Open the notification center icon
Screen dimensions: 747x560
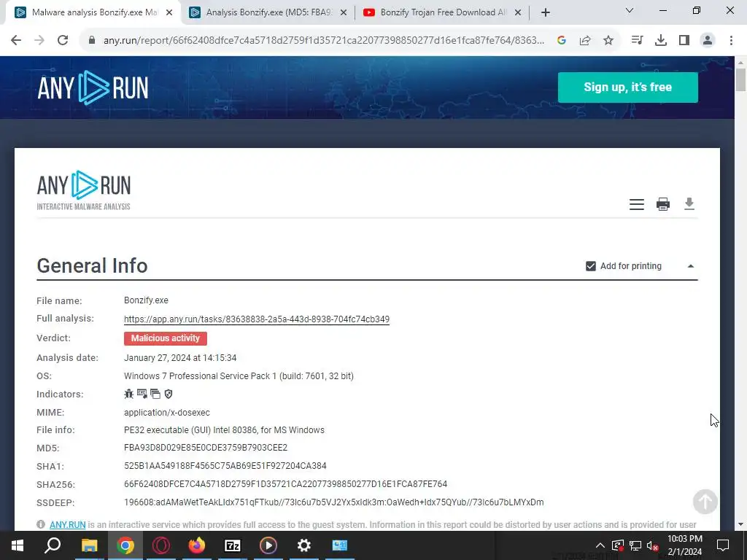point(723,545)
